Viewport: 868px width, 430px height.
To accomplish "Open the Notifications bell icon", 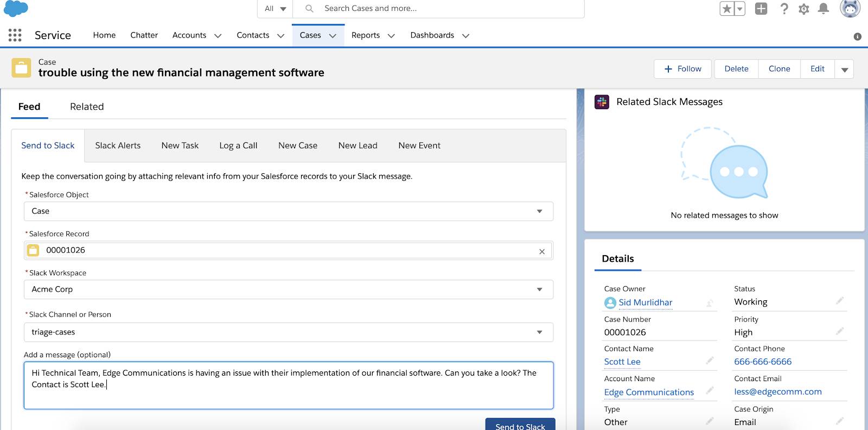I will click(824, 9).
